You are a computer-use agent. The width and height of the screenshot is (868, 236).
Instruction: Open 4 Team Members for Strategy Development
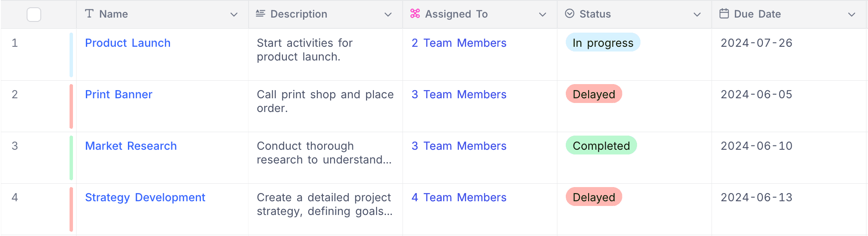pos(459,197)
